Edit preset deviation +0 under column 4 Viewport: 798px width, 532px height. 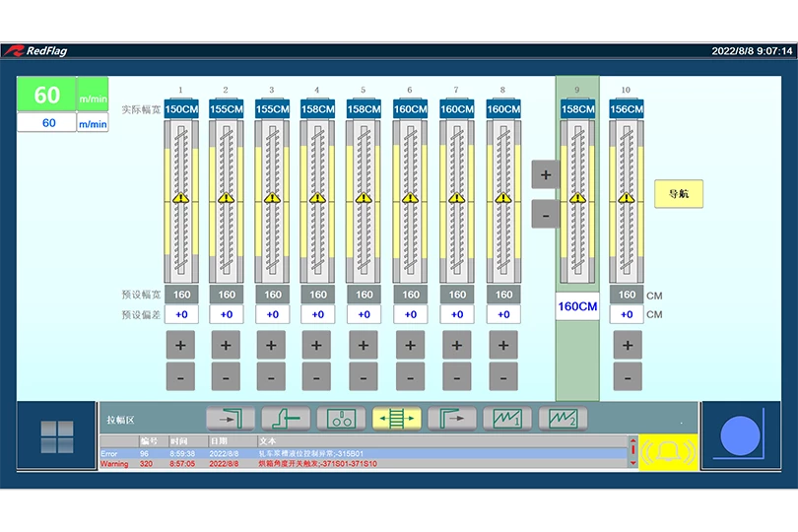pos(317,314)
